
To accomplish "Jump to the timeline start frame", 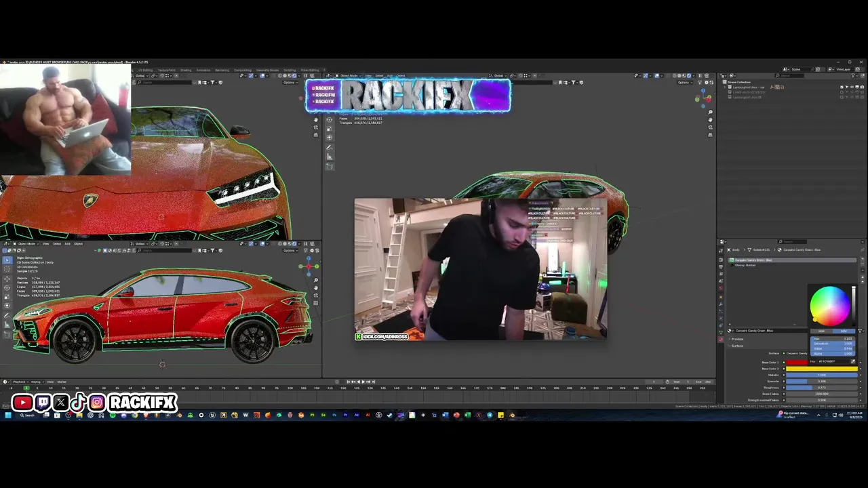I will click(x=349, y=382).
